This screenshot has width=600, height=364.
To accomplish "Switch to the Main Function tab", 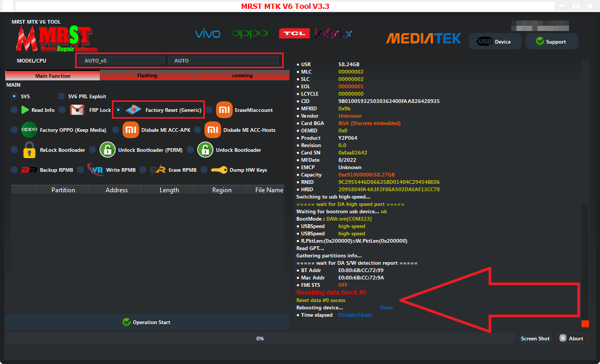I will (x=53, y=76).
